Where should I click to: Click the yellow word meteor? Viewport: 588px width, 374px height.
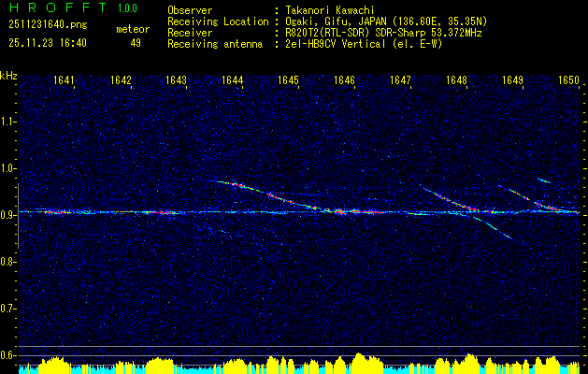pos(132,29)
